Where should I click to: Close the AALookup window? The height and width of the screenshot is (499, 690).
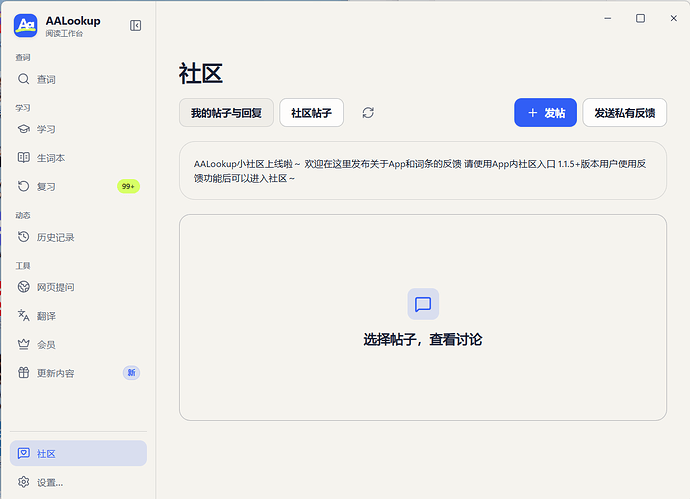673,18
